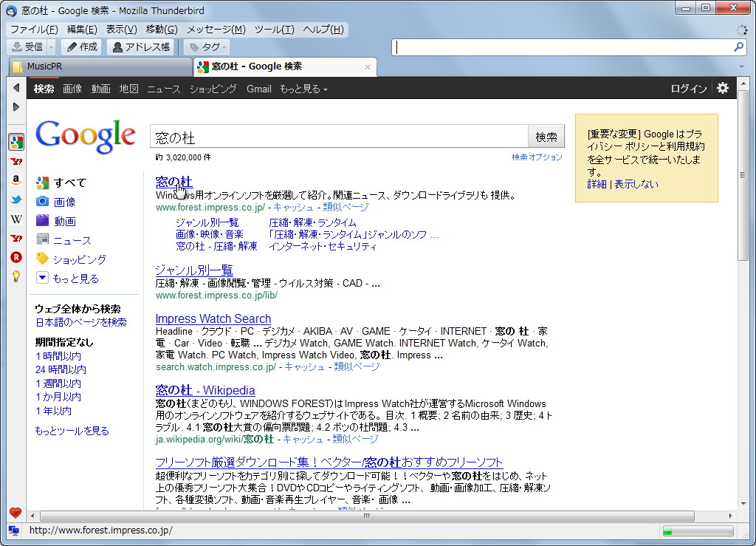Viewport: 756px width, 546px height.
Task: Click 日本語のページを検索
Action: 81,322
